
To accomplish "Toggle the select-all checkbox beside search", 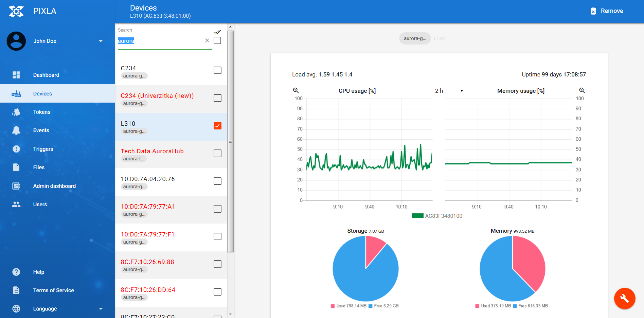I will coord(217,40).
